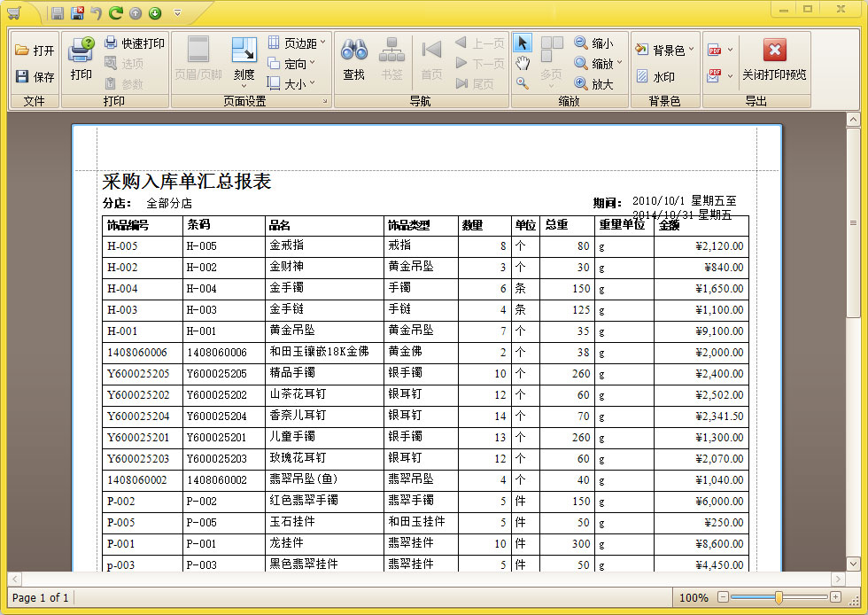Image resolution: width=868 pixels, height=615 pixels.
Task: Click the application cart icon in title bar
Action: 14,12
